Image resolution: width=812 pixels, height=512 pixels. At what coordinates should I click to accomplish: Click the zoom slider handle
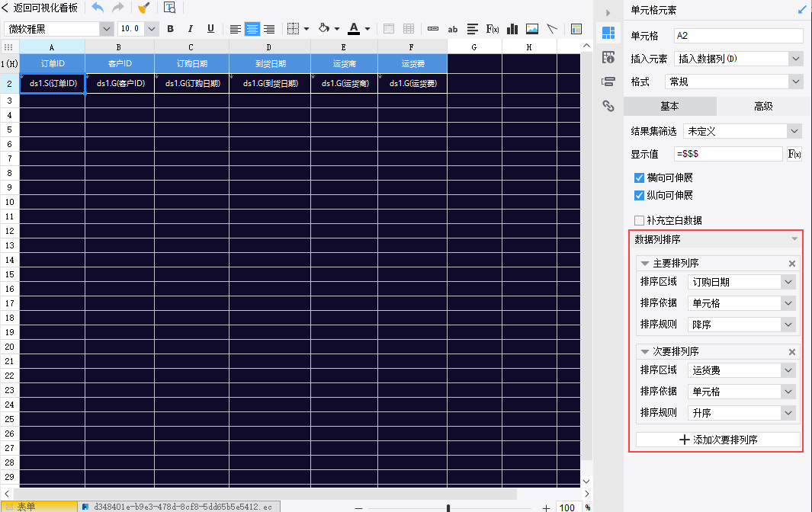click(448, 508)
